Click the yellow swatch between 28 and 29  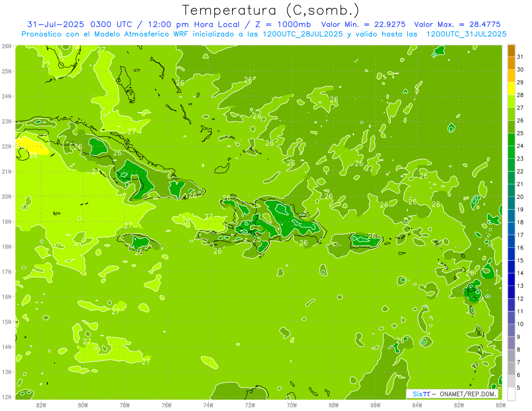pos(511,89)
